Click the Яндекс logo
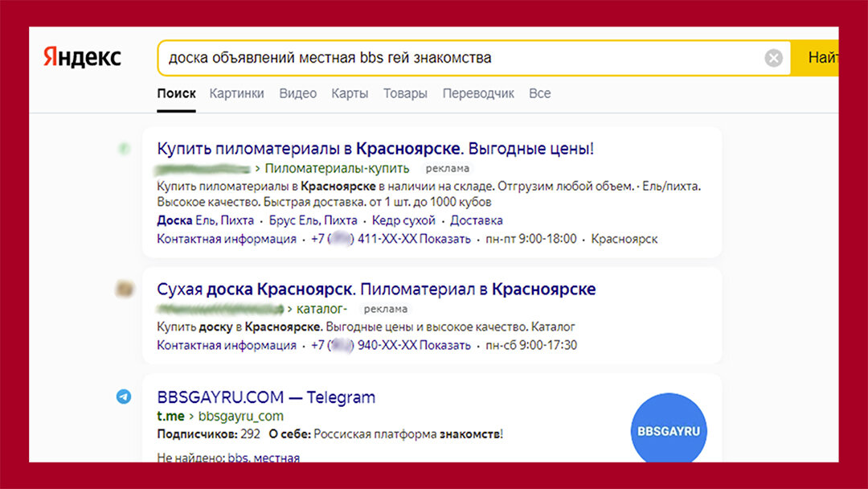This screenshot has width=868, height=489. [82, 58]
